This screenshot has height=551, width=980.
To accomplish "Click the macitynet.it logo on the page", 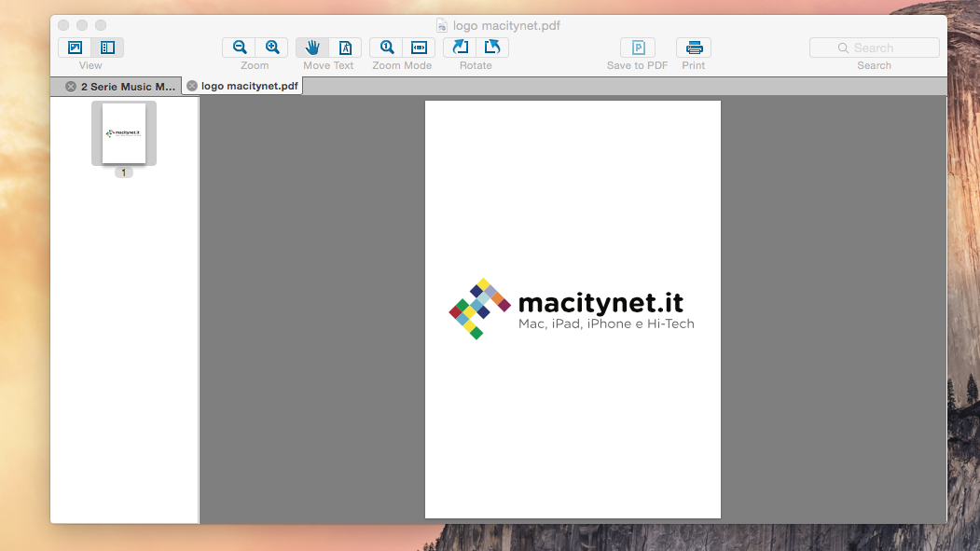I will pos(572,309).
